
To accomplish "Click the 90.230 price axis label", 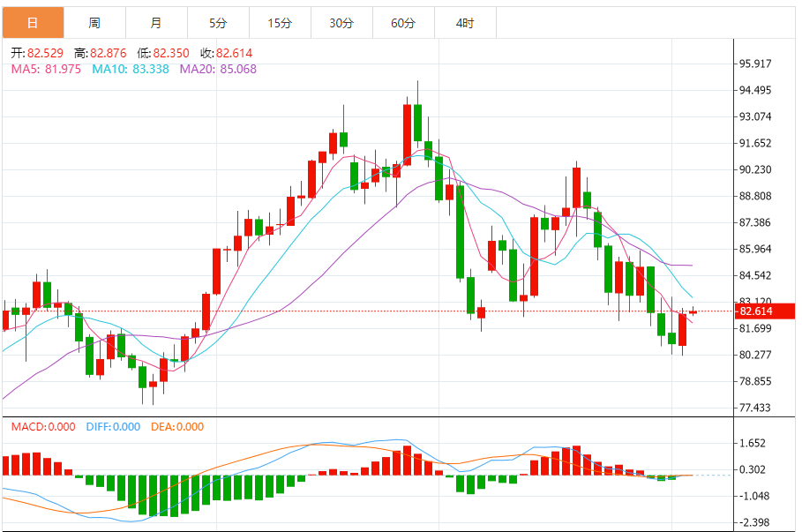I will point(755,169).
